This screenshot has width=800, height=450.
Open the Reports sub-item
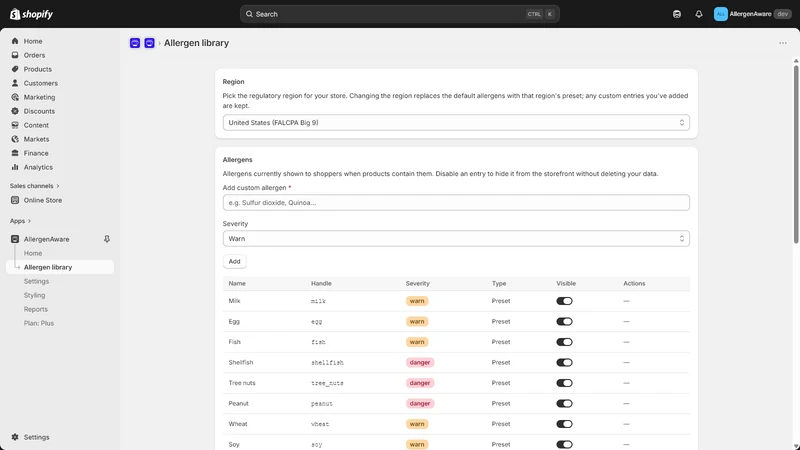pos(36,309)
